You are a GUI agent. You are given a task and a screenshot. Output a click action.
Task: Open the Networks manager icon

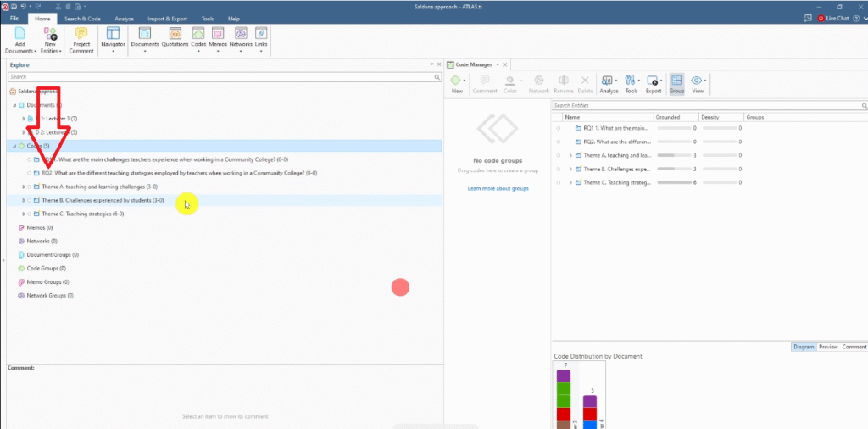(241, 34)
